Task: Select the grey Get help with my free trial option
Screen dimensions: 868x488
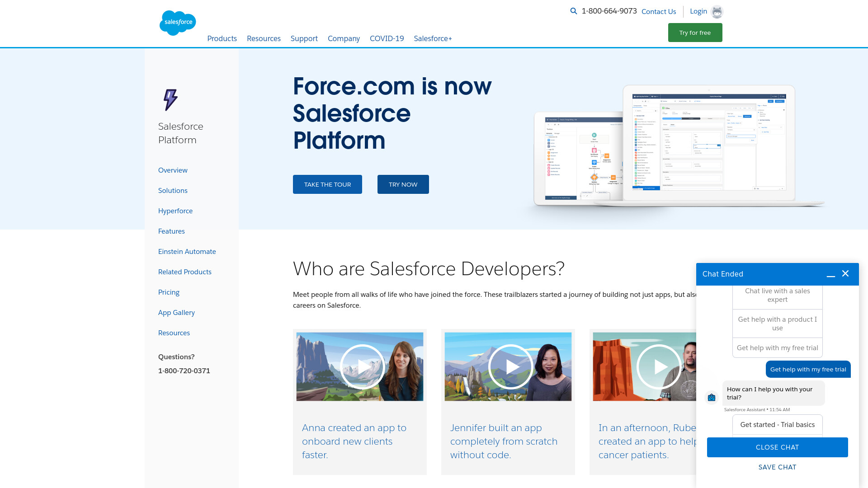Action: (x=778, y=348)
